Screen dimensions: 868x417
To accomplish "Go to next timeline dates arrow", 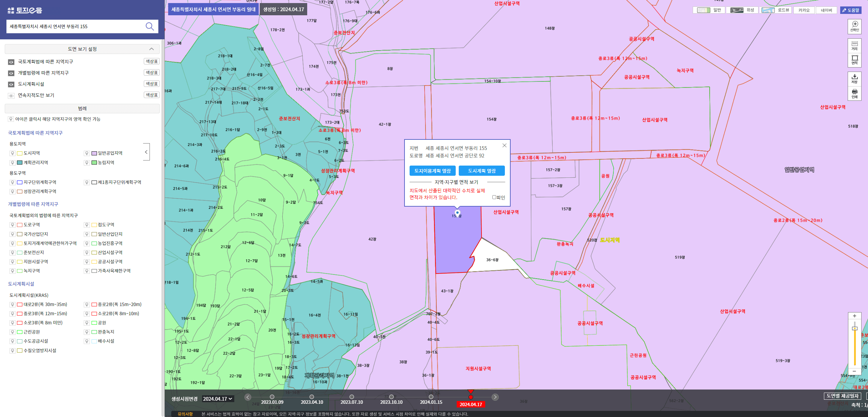I will pyautogui.click(x=495, y=397).
